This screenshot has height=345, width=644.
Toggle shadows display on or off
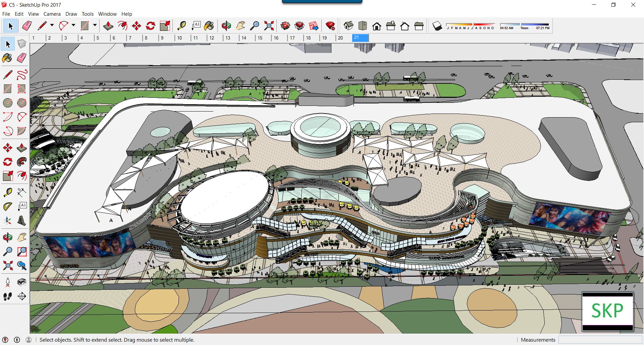coord(437,26)
